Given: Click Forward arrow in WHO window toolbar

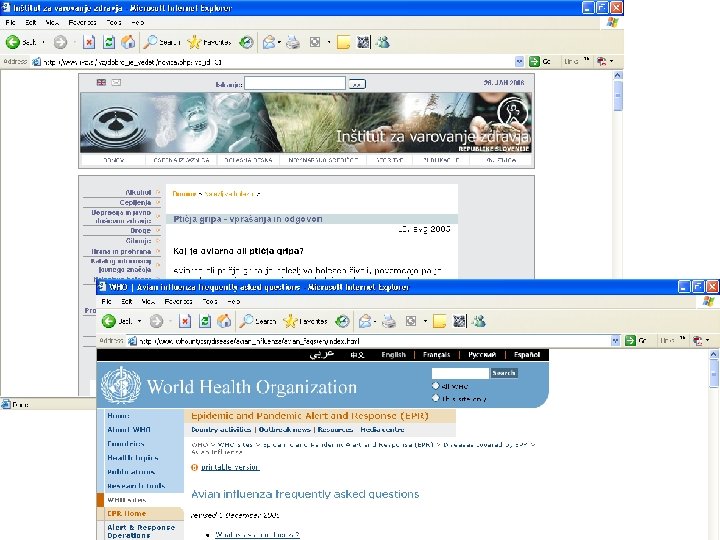Looking at the screenshot, I should point(156,321).
